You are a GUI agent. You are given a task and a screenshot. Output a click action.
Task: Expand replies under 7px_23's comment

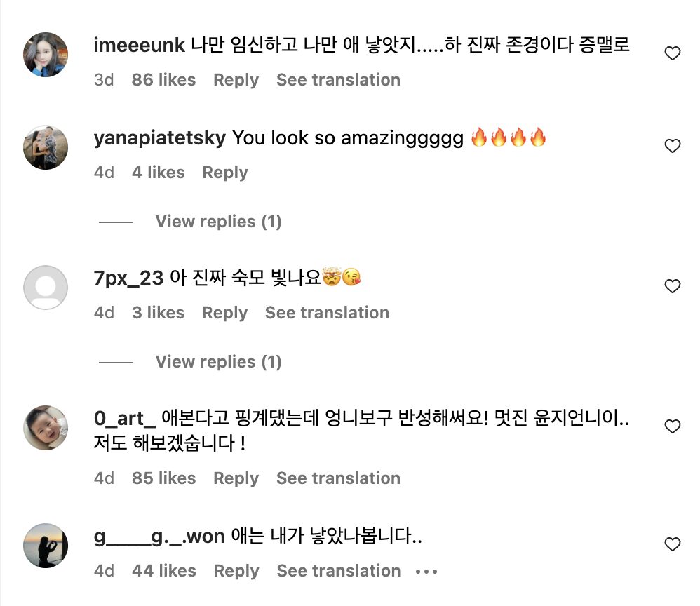pyautogui.click(x=218, y=362)
